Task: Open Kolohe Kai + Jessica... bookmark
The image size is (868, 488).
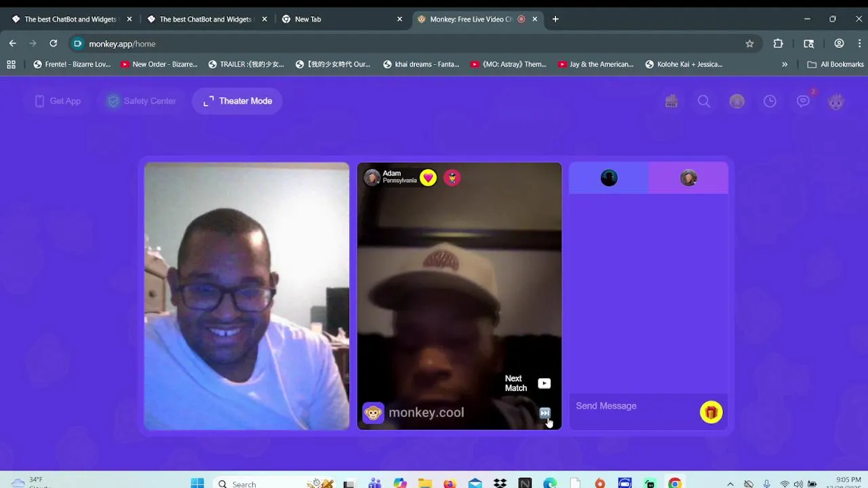Action: click(684, 64)
